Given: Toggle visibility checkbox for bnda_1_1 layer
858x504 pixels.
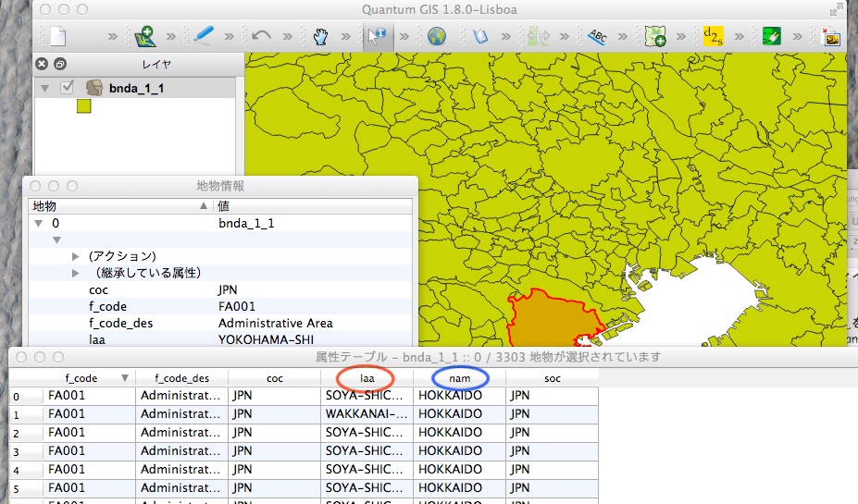Looking at the screenshot, I should (67, 88).
